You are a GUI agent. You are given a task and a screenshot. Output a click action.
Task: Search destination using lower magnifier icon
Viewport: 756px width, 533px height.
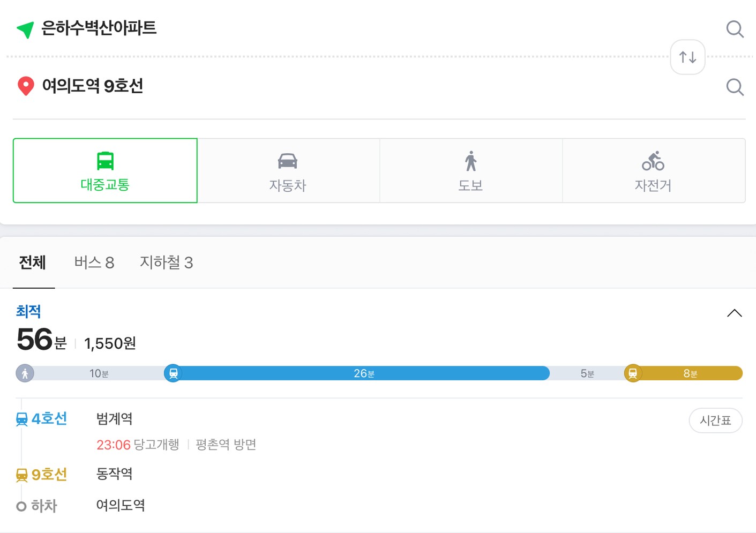pyautogui.click(x=735, y=87)
